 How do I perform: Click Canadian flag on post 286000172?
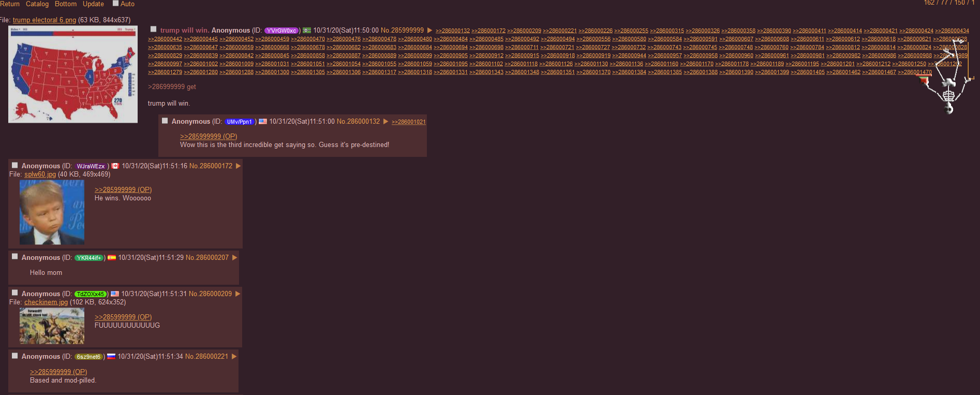click(115, 166)
